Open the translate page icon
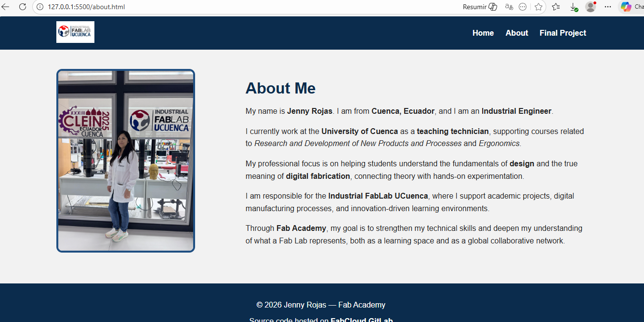This screenshot has width=644, height=322. pos(509,7)
